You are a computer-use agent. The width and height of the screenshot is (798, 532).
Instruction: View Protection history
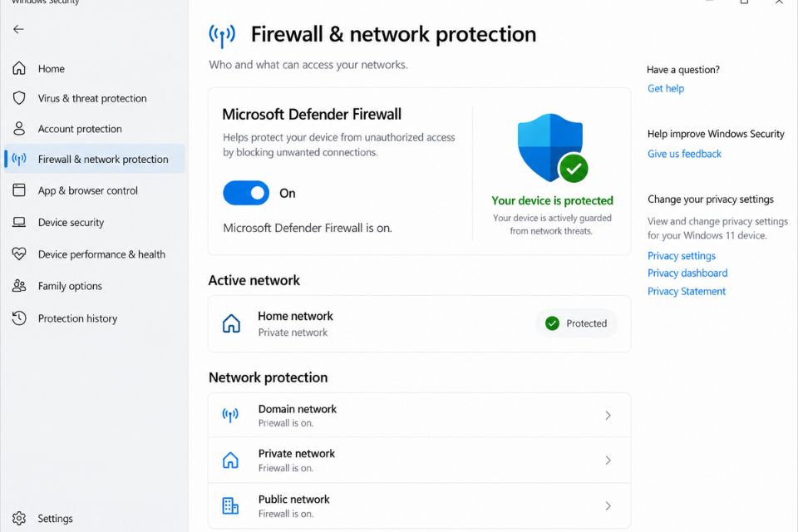point(95,318)
